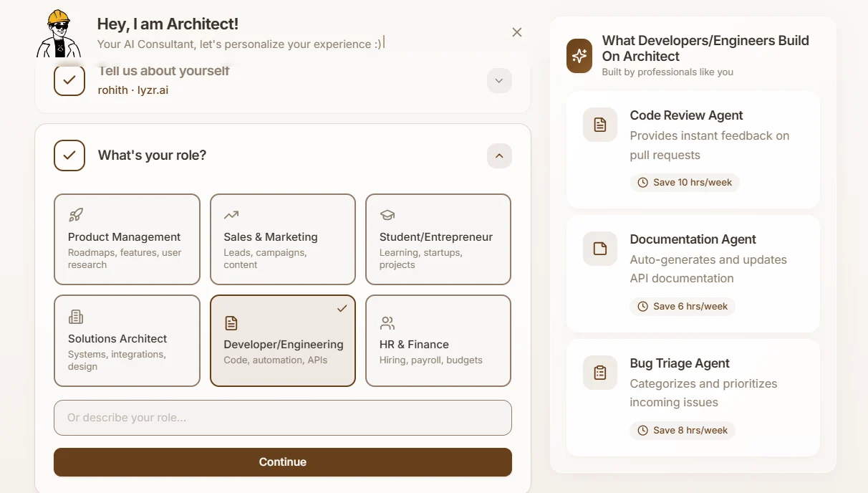
Task: Click the Continue button
Action: point(283,462)
